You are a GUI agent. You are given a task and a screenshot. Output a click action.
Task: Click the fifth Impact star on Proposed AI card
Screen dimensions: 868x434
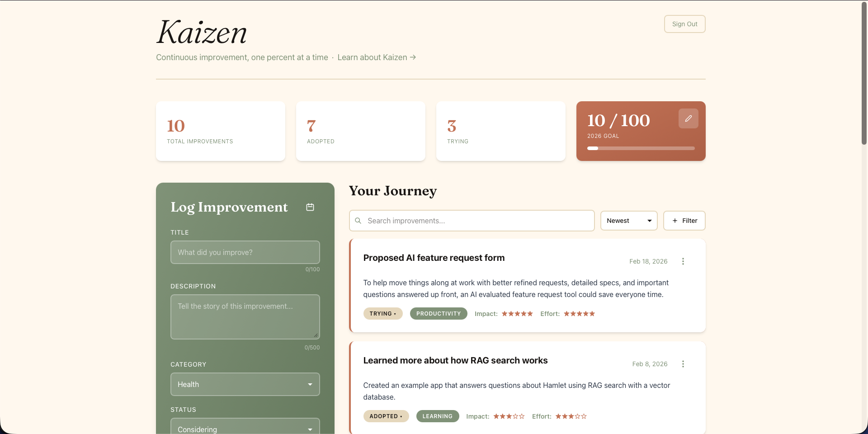click(530, 313)
